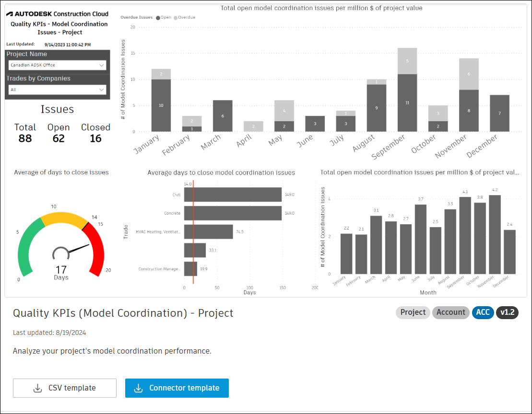Image resolution: width=532 pixels, height=414 pixels.
Task: Click the Analyze your project's description text
Action: point(112,351)
